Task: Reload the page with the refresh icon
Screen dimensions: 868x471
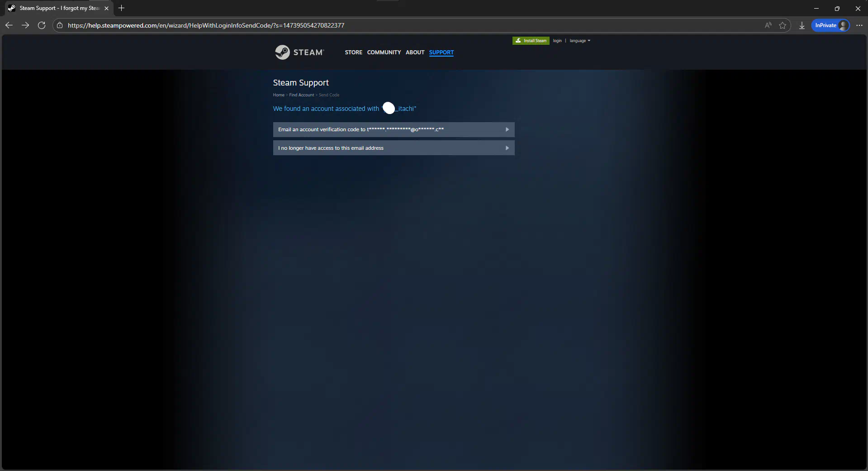Action: [x=42, y=25]
